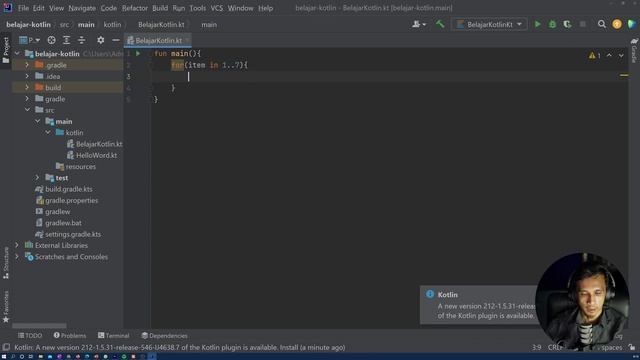Click the run gutter arrow beside main
The image size is (640, 360).
pos(138,53)
